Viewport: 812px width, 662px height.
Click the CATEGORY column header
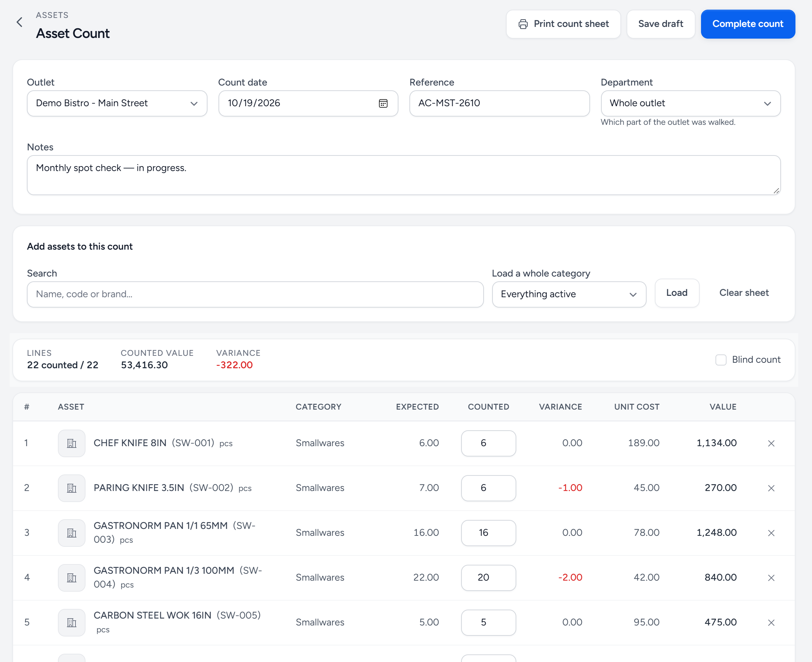click(318, 407)
